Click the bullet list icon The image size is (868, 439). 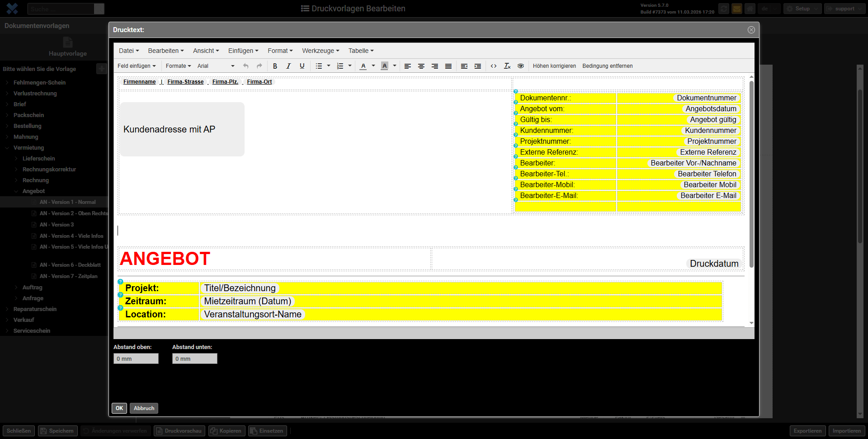click(x=319, y=66)
